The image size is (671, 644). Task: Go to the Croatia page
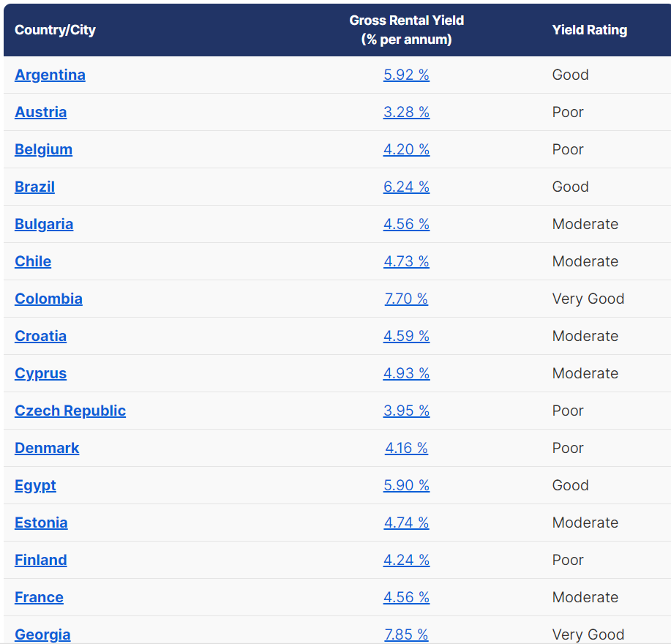tap(40, 336)
